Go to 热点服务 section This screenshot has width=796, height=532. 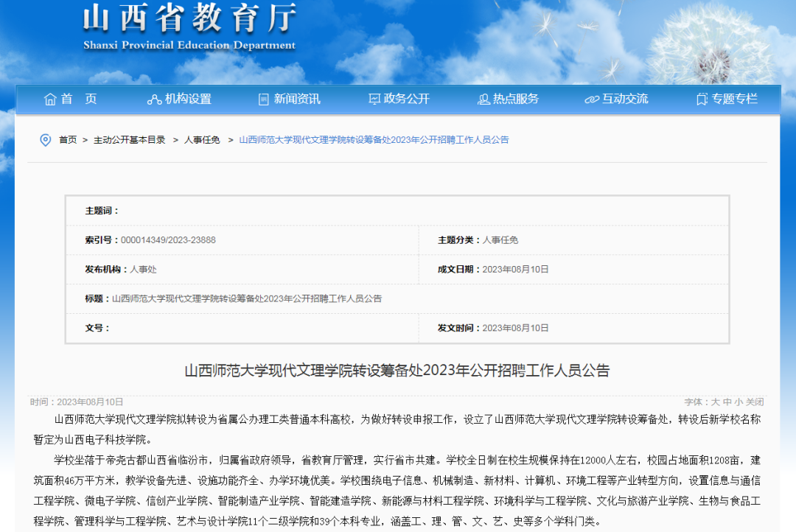point(516,99)
